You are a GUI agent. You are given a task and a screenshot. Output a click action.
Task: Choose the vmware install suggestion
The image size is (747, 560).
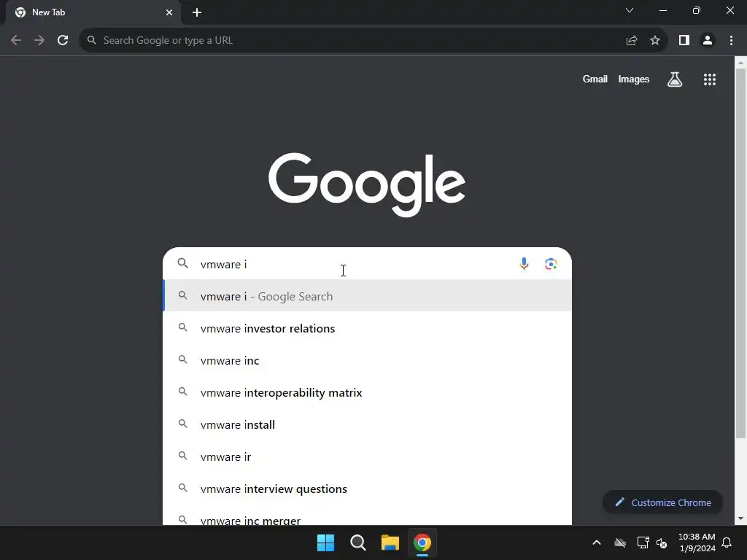[368, 425]
